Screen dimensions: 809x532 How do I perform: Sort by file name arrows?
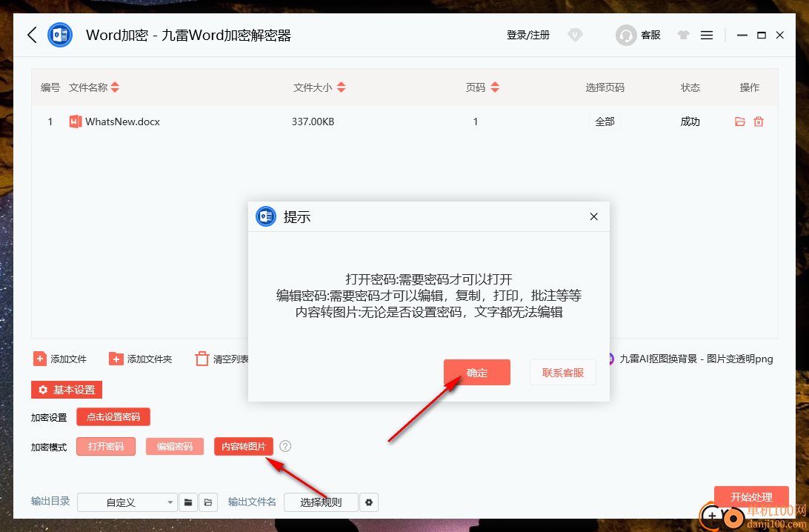(x=115, y=87)
